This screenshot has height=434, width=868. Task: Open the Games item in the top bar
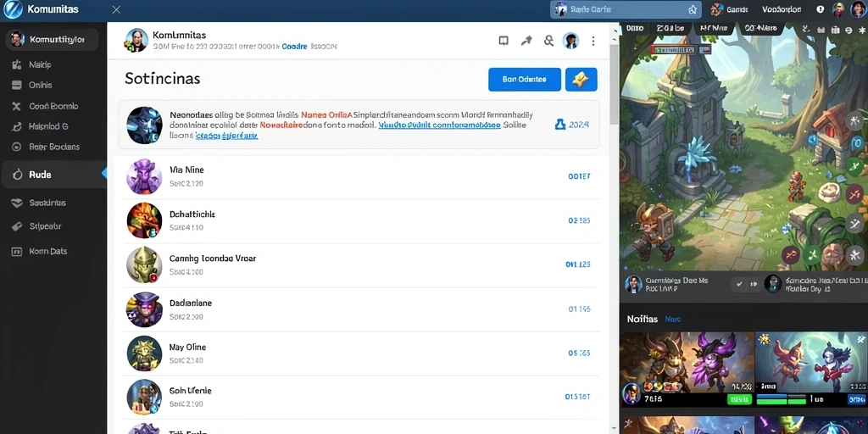click(730, 9)
